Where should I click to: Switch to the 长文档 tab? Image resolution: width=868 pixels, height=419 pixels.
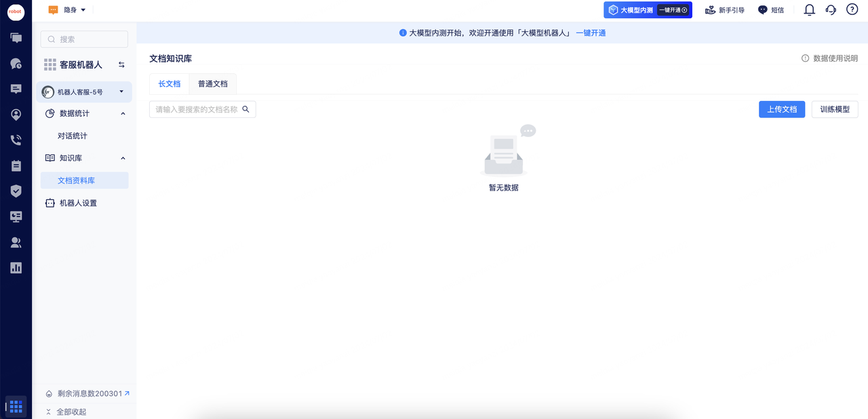click(170, 84)
